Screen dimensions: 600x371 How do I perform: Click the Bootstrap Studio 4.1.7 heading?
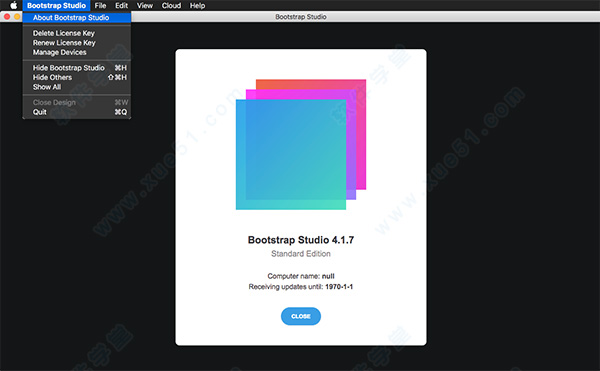[301, 240]
